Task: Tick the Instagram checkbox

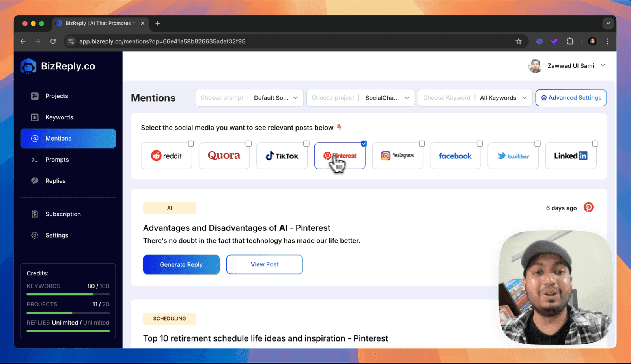Action: coord(422,144)
